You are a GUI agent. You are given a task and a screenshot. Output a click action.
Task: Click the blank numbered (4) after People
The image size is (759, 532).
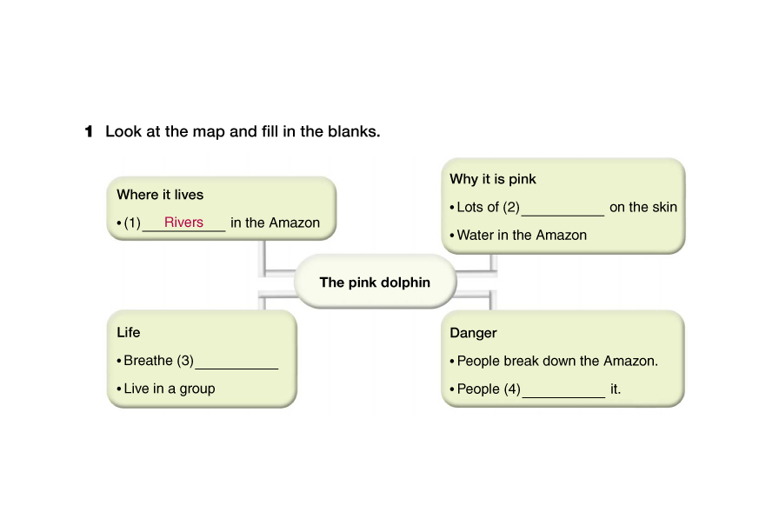(x=563, y=390)
